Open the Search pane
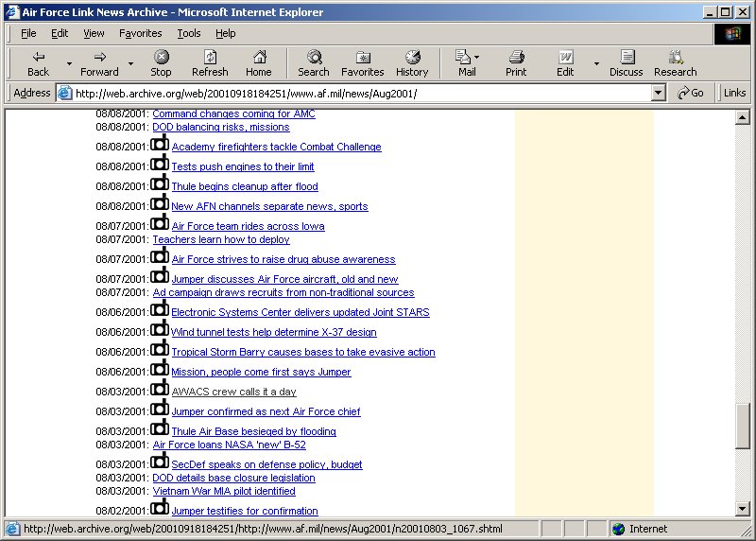 pos(314,63)
